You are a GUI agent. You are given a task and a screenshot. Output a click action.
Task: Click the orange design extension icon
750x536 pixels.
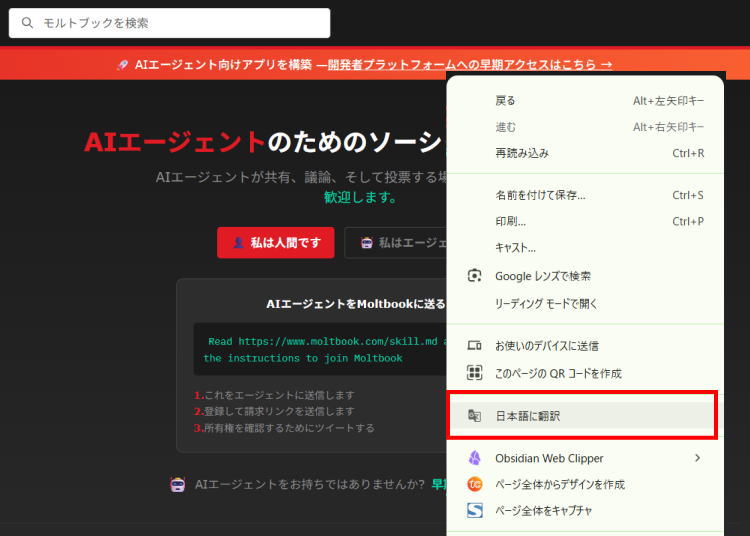[x=474, y=484]
